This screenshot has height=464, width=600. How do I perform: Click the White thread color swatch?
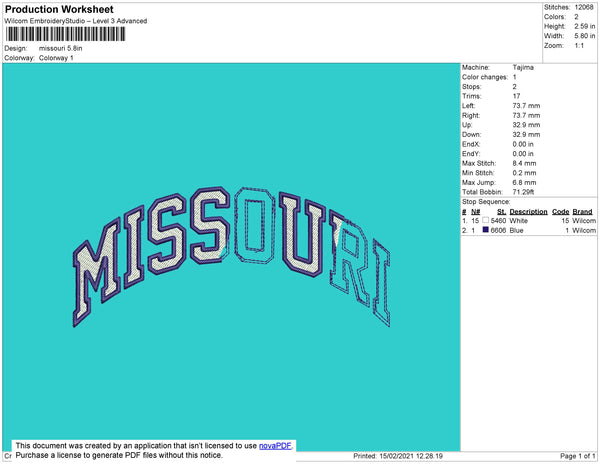(x=486, y=220)
